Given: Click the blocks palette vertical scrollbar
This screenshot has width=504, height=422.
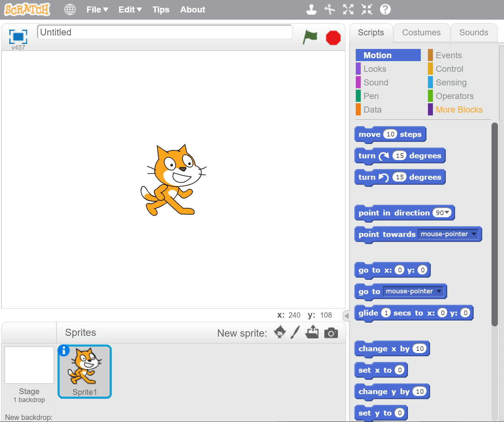Looking at the screenshot, I should point(495,224).
